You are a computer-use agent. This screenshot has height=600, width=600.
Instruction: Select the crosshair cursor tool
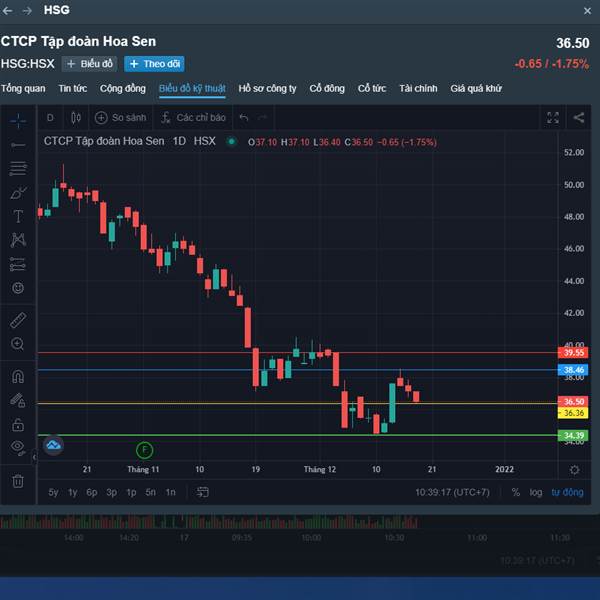pos(18,121)
